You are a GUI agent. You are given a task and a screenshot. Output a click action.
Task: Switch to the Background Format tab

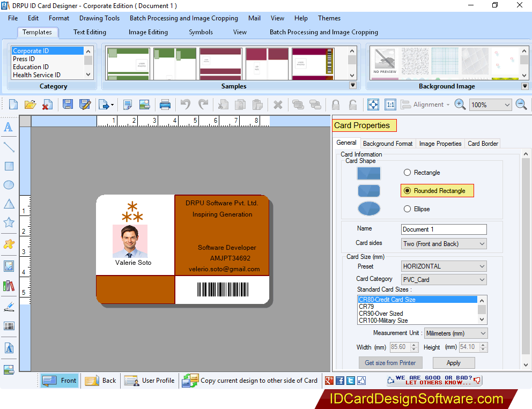coord(387,143)
